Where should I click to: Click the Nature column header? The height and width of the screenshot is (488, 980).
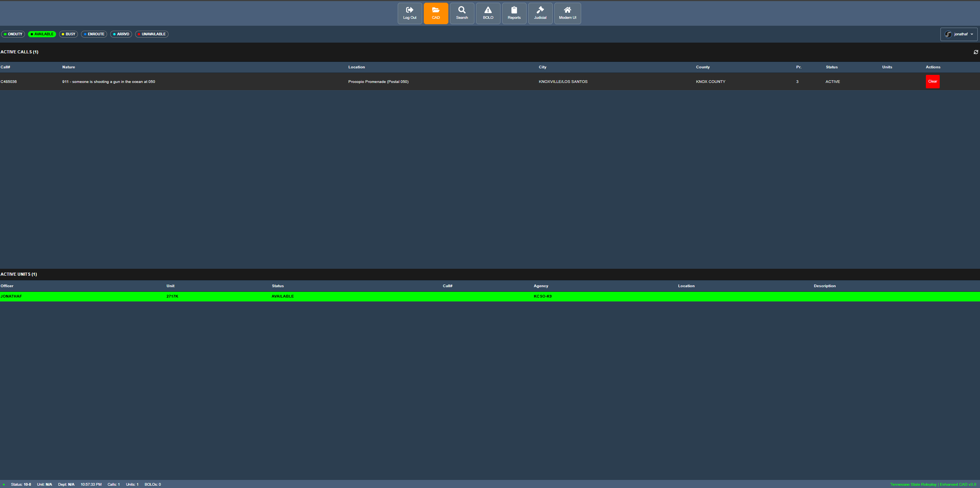click(x=69, y=67)
